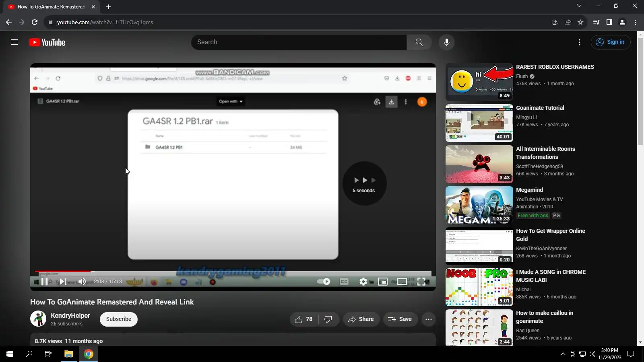644x362 pixels.
Task: Open network icon in system tray
Action: [x=582, y=354]
